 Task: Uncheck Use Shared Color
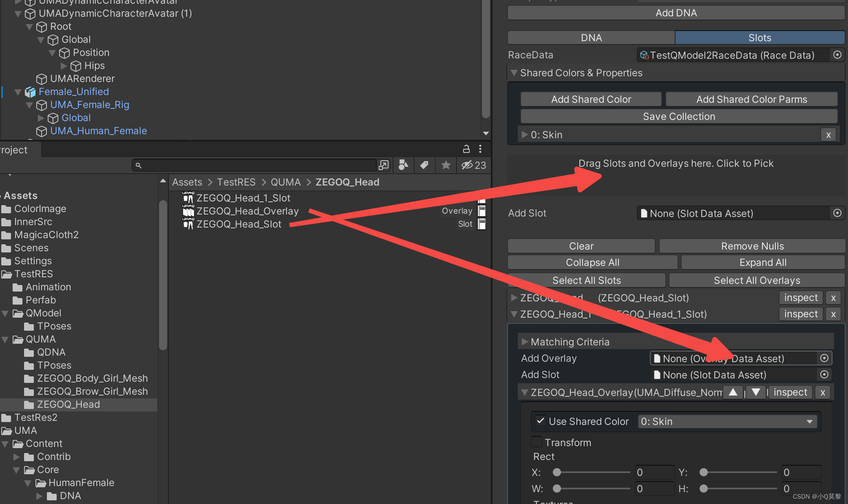coord(540,421)
